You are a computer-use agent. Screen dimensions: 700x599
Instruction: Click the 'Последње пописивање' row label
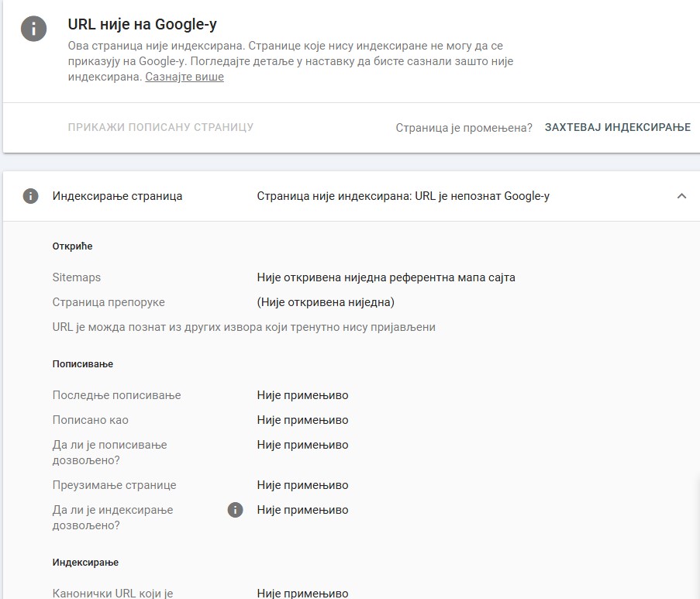(116, 395)
